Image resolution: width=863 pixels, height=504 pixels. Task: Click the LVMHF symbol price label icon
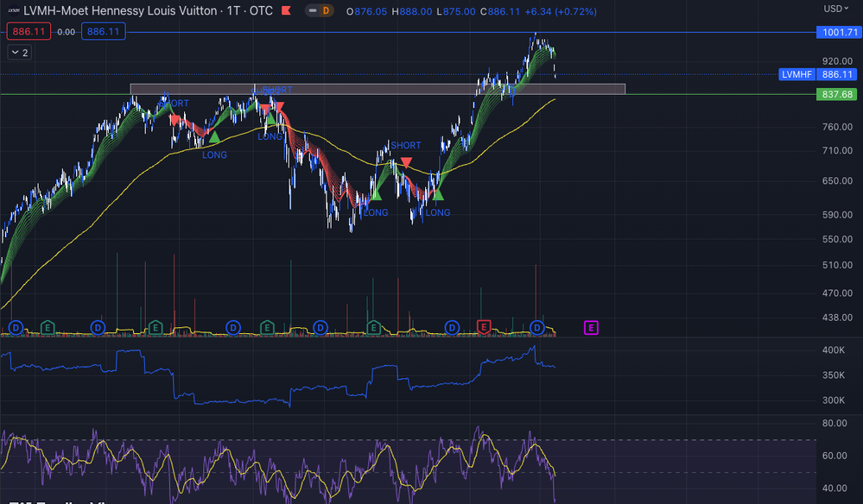pos(796,74)
